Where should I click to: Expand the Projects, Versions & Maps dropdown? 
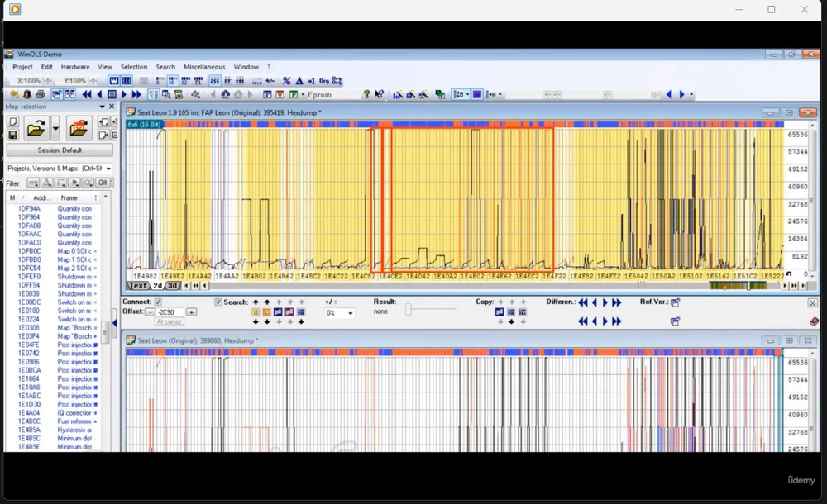tap(108, 169)
